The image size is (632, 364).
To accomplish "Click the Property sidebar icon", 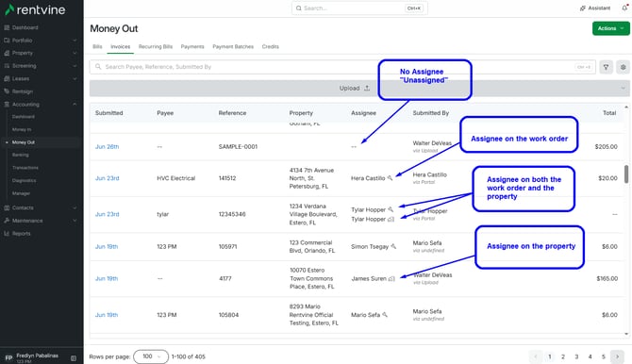I will [7, 53].
